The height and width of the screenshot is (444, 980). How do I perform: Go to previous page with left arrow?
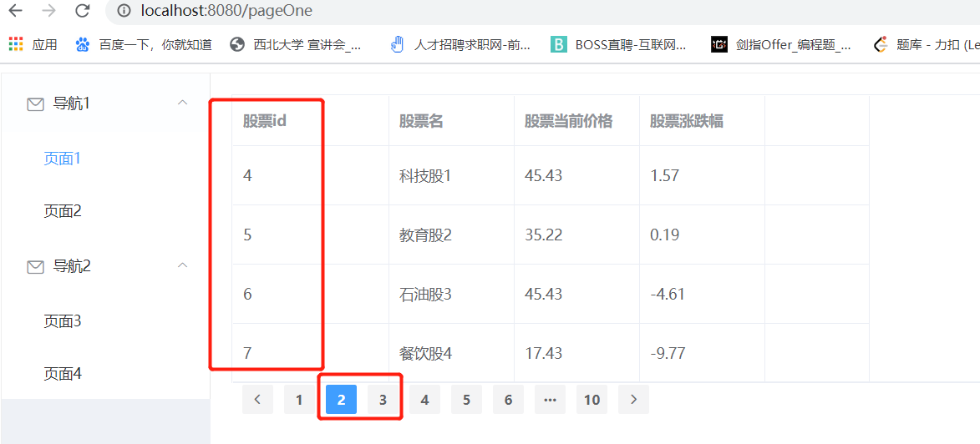tap(257, 400)
